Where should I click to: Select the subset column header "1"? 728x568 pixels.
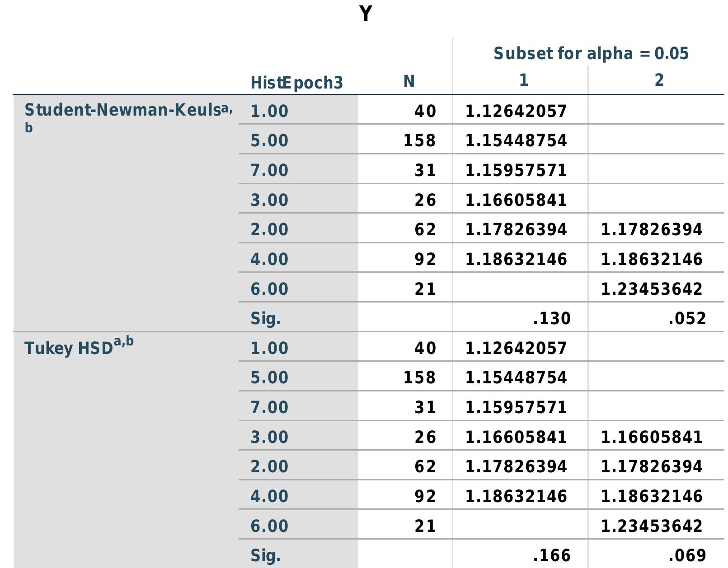point(523,80)
